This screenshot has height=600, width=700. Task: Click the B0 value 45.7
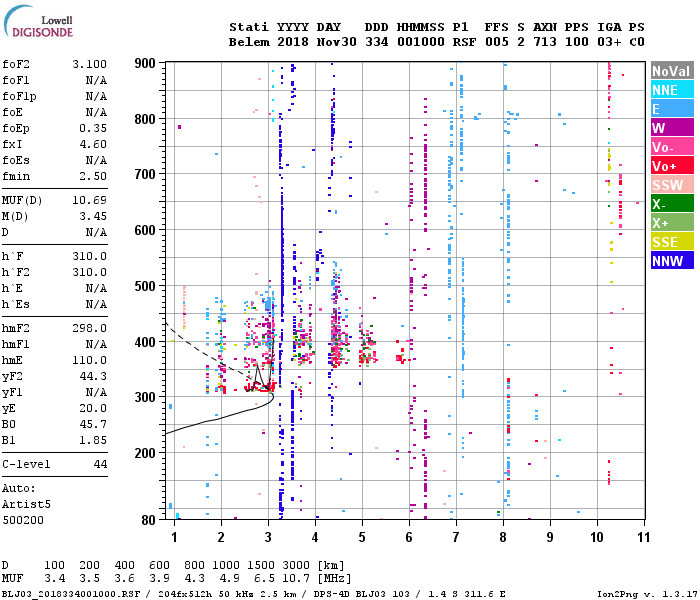click(x=93, y=425)
